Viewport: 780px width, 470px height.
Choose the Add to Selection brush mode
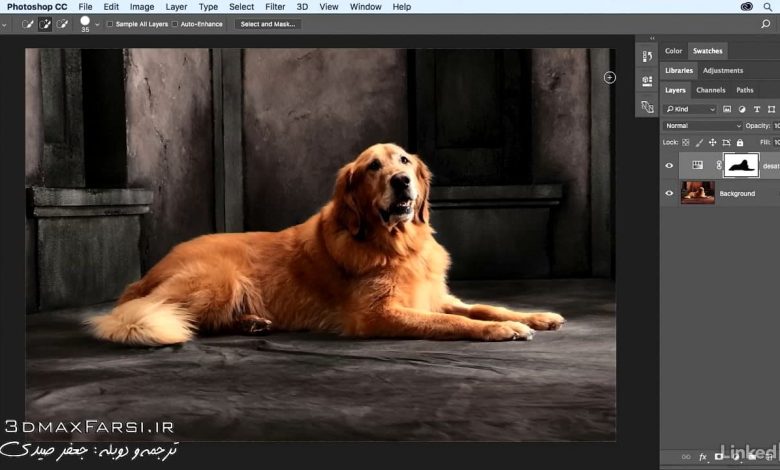45,23
